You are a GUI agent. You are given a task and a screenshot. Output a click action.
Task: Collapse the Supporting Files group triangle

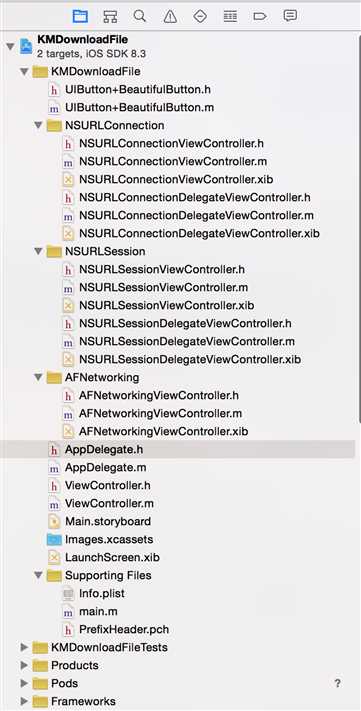[39, 575]
